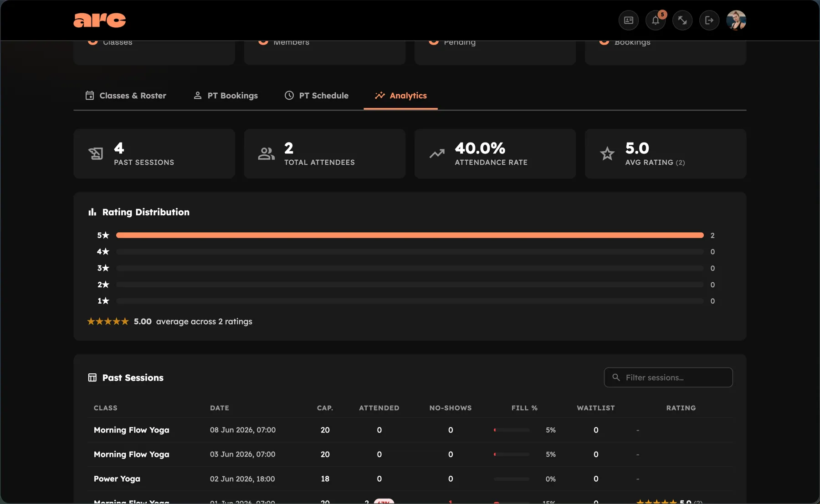Viewport: 820px width, 504px height.
Task: Sort by FILL % column header
Action: point(524,408)
